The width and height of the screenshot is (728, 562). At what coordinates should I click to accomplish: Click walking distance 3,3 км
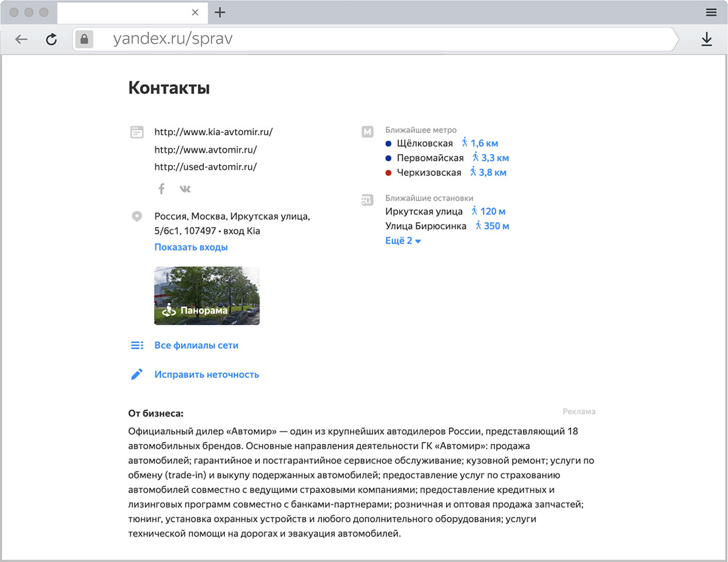click(490, 158)
